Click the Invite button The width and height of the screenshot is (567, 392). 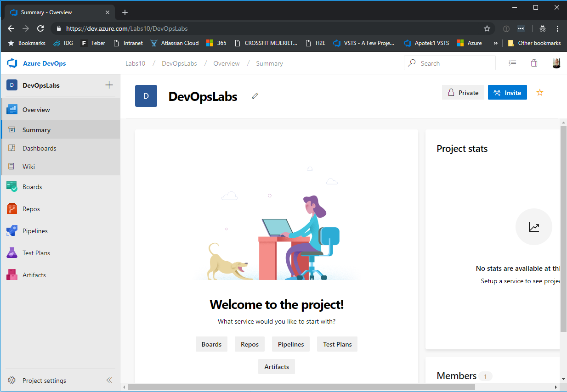(x=507, y=93)
